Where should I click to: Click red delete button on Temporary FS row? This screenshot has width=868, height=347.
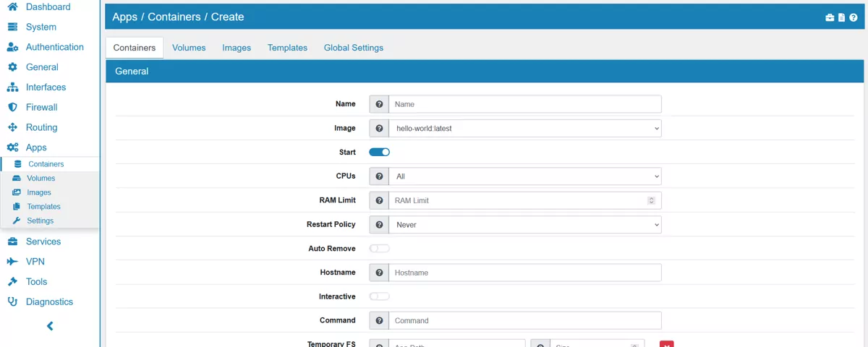tap(666, 343)
